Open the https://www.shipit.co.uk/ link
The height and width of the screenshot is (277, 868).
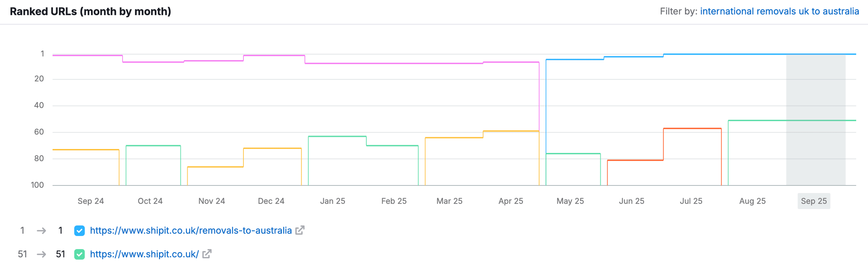pos(144,254)
